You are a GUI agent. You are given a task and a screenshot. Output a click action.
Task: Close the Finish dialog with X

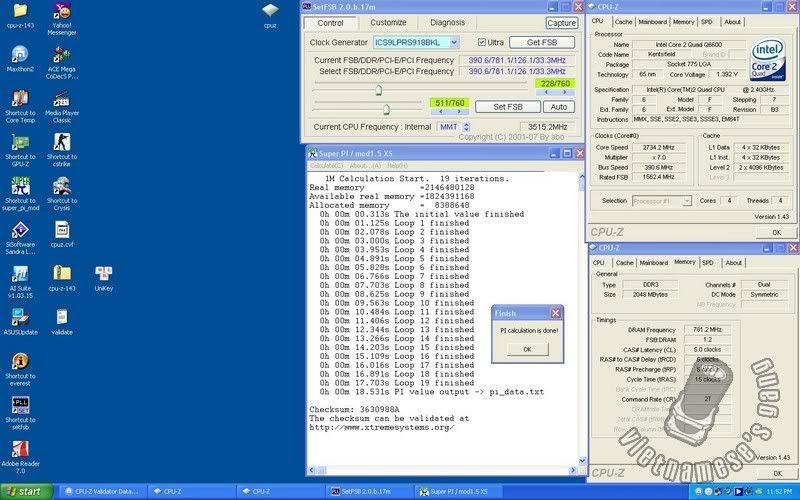[x=556, y=313]
